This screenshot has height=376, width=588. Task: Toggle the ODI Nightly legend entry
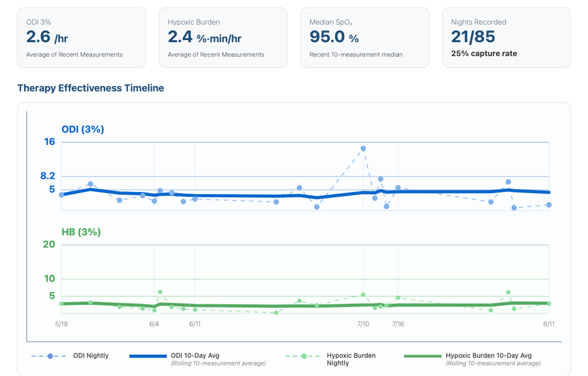click(x=70, y=356)
